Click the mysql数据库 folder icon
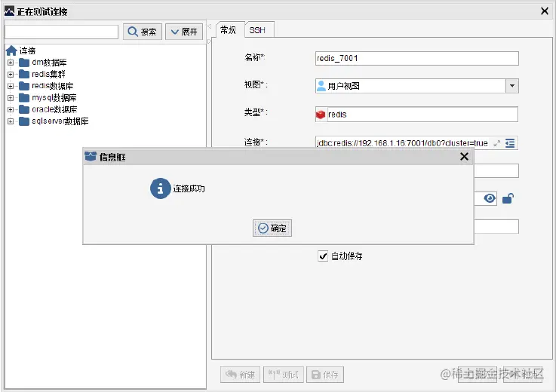556x392 pixels. pyautogui.click(x=24, y=97)
